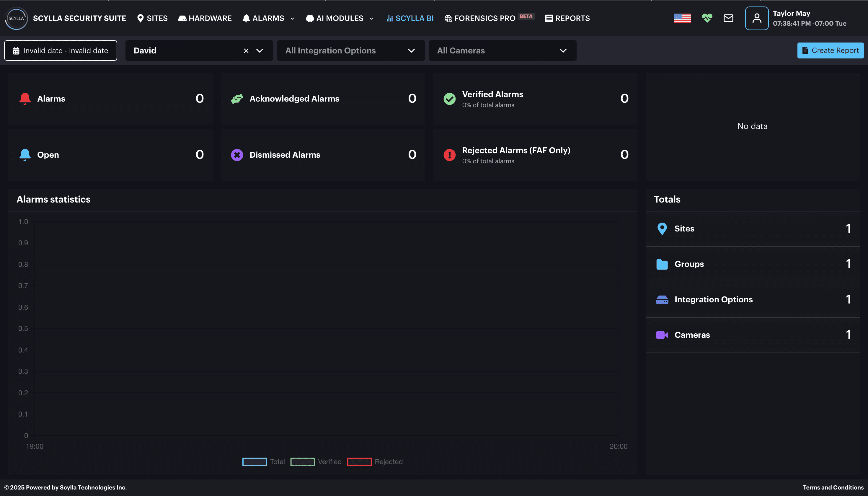Click the Dismissed Alarms card label

285,155
